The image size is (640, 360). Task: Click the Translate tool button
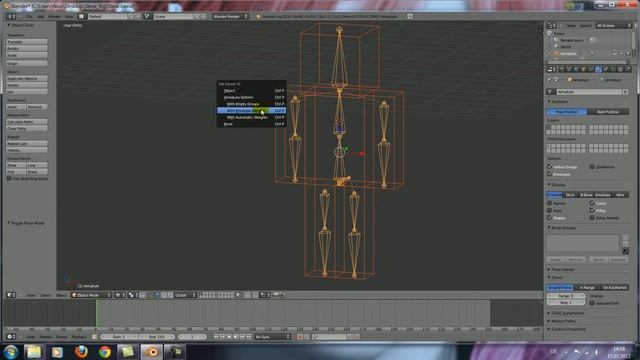pos(27,42)
